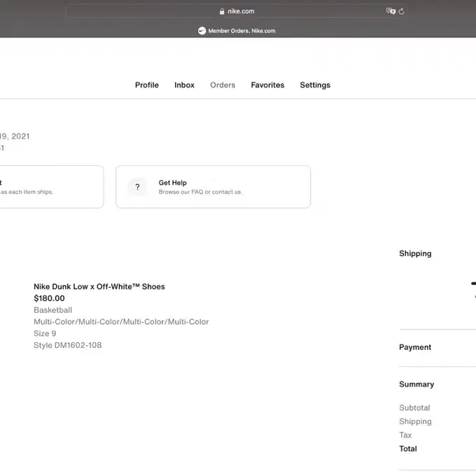This screenshot has width=476, height=476.
Task: Click the lock icon beside nike.com
Action: tap(222, 11)
